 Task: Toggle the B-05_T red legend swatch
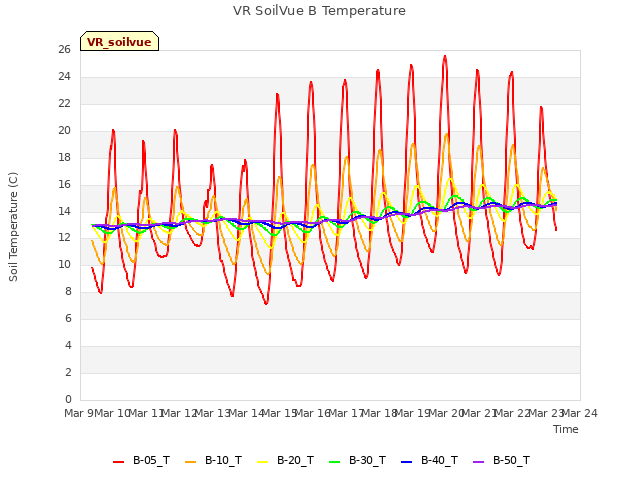pos(118,462)
